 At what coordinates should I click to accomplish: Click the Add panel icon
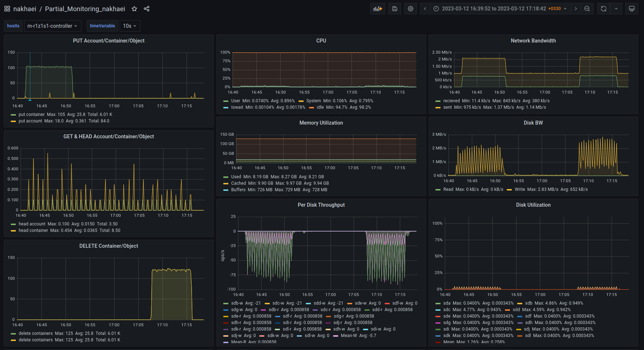(x=377, y=9)
